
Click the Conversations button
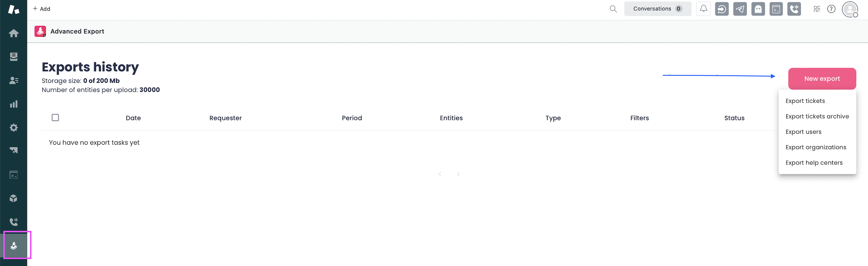click(657, 9)
